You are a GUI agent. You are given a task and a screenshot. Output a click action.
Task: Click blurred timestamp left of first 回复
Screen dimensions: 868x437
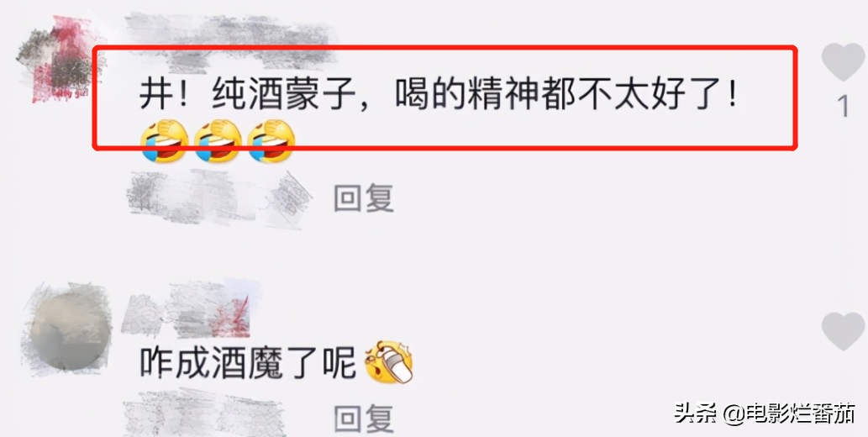click(218, 197)
